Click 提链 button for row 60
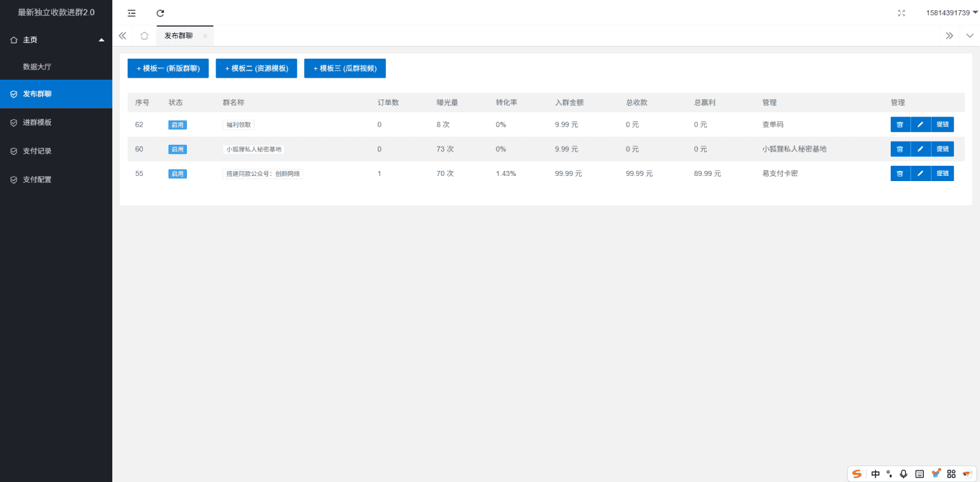980x482 pixels. 942,149
